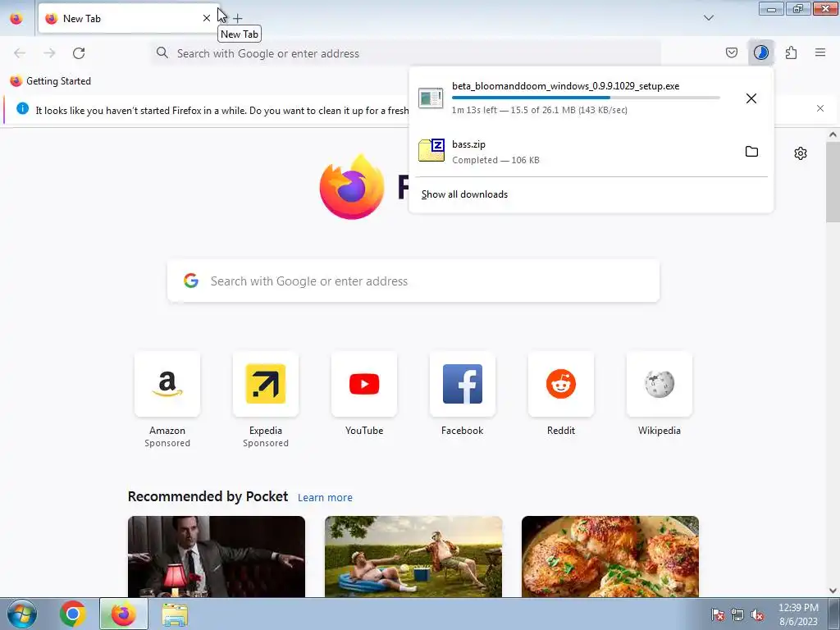840x630 pixels.
Task: Open Windows Explorer from taskbar
Action: (x=175, y=614)
